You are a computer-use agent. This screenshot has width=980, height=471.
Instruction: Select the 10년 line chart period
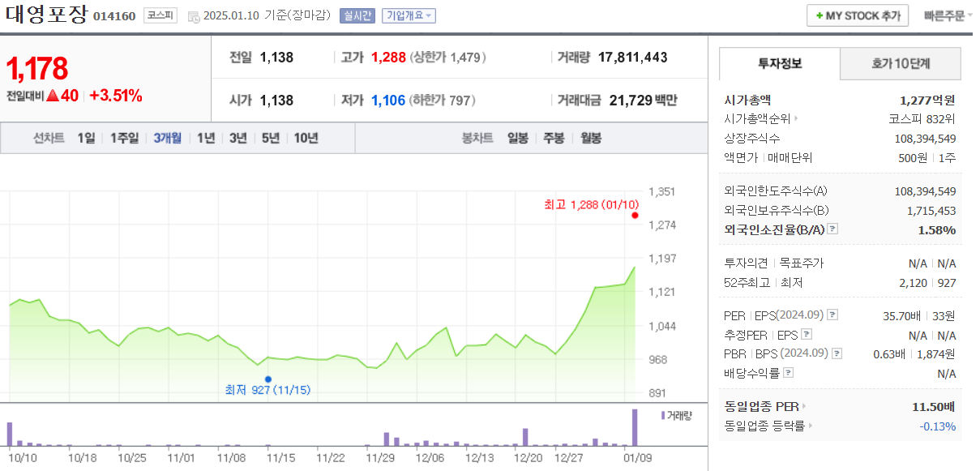[306, 138]
